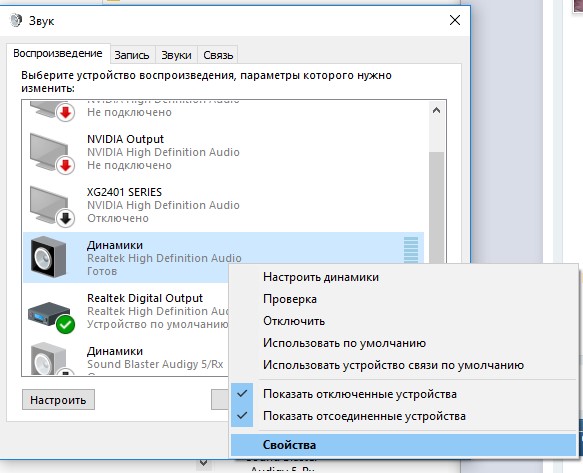
Task: Close the Звук dialog window
Action: click(x=455, y=20)
